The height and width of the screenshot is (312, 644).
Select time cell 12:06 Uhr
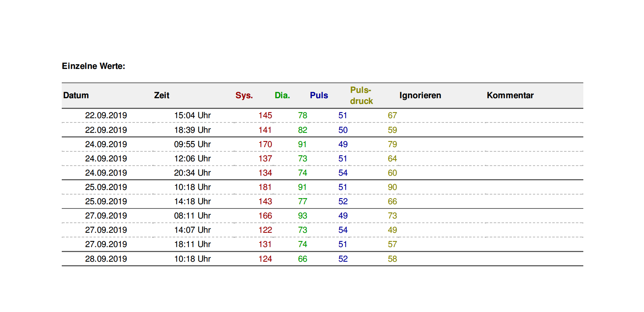[192, 158]
